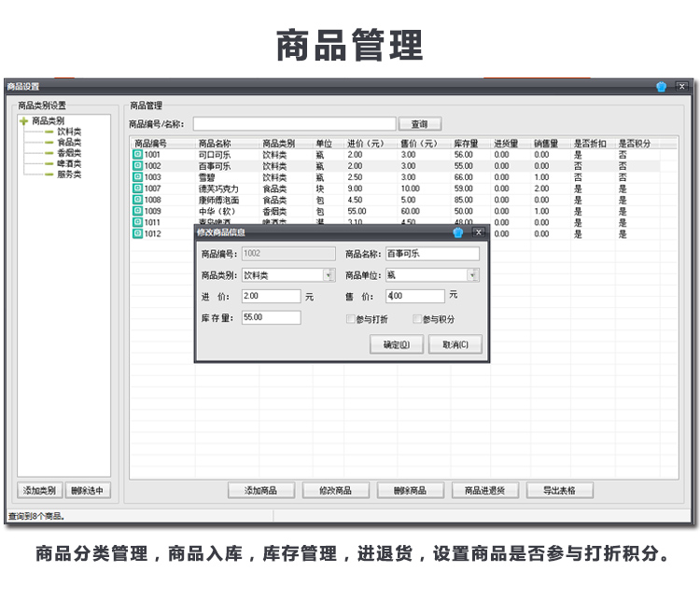The width and height of the screenshot is (700, 600).
Task: Click the 库存量 column header
Action: (467, 144)
